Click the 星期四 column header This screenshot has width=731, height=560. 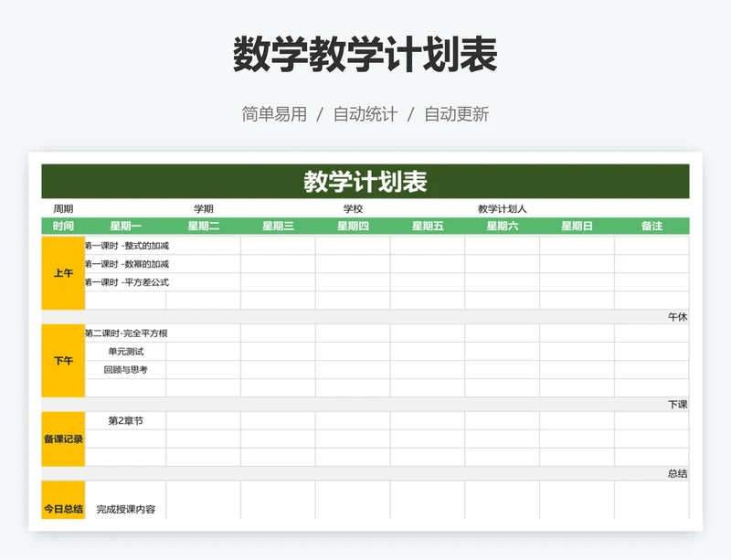pyautogui.click(x=353, y=227)
